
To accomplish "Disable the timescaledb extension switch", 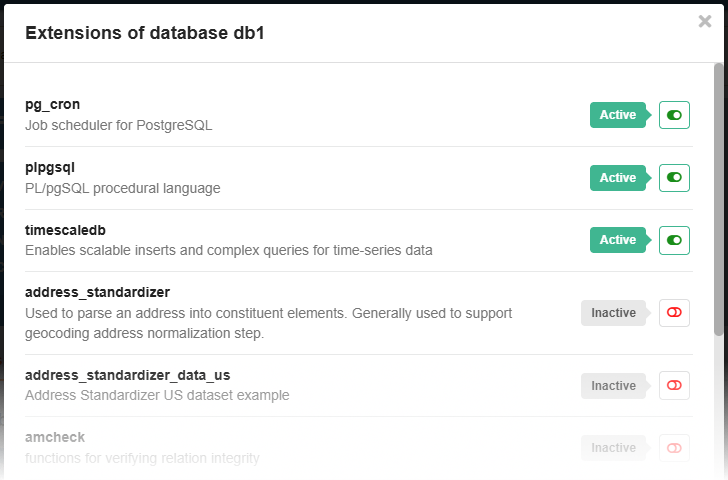I will pos(674,240).
